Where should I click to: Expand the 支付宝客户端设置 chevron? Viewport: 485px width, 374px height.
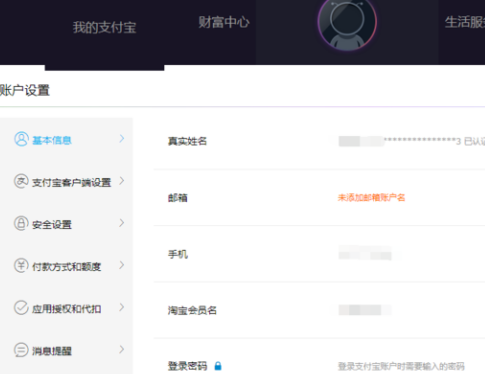point(122,181)
